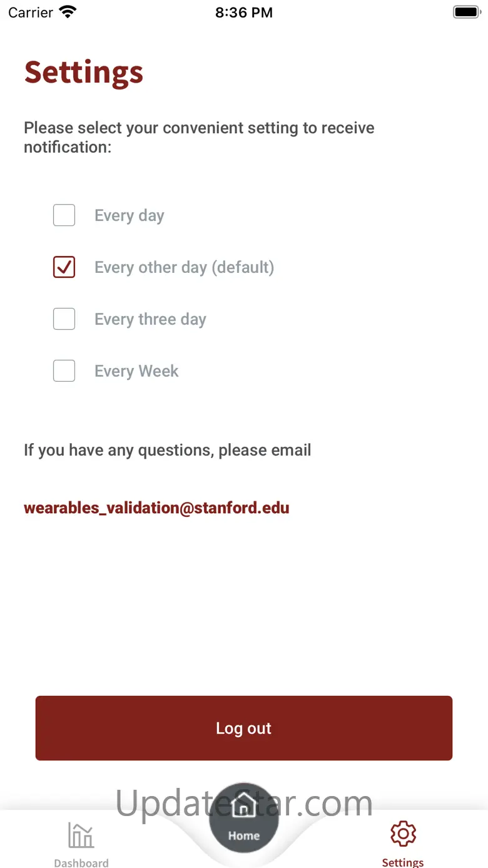The width and height of the screenshot is (488, 868).
Task: Go to the Home tab label
Action: coord(244,835)
